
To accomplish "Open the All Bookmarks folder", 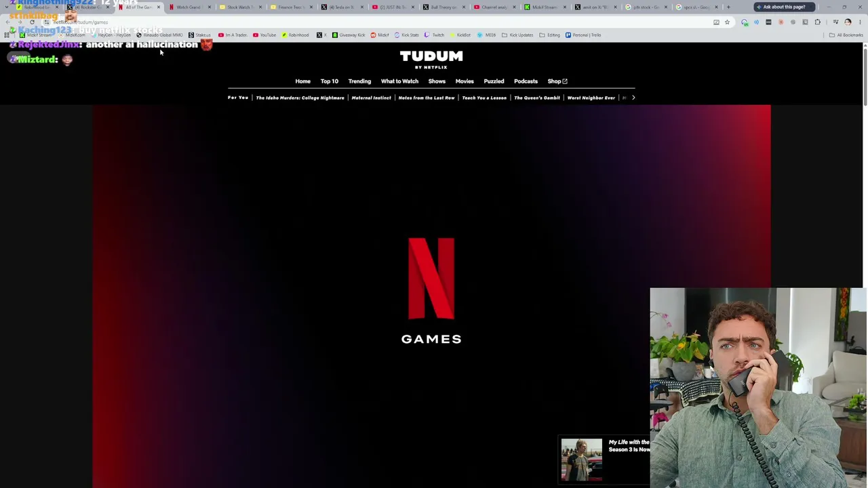I will click(x=846, y=35).
